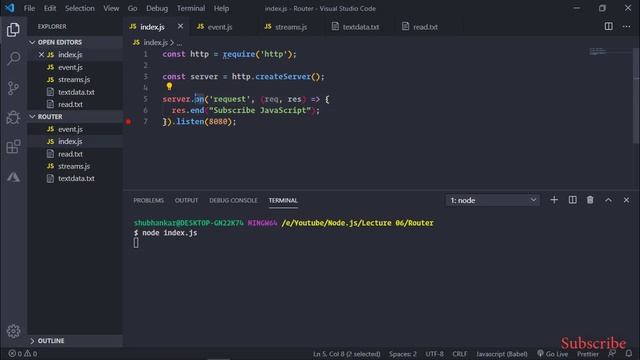Open notifications bell in status bar
Viewport: 640px width, 360px height.
pyautogui.click(x=629, y=353)
